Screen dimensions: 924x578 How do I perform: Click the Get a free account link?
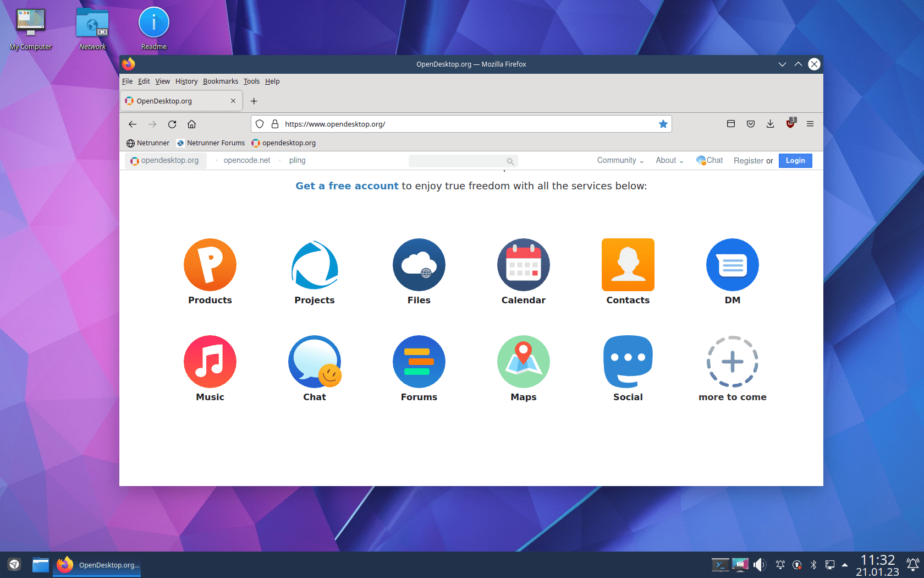[346, 186]
